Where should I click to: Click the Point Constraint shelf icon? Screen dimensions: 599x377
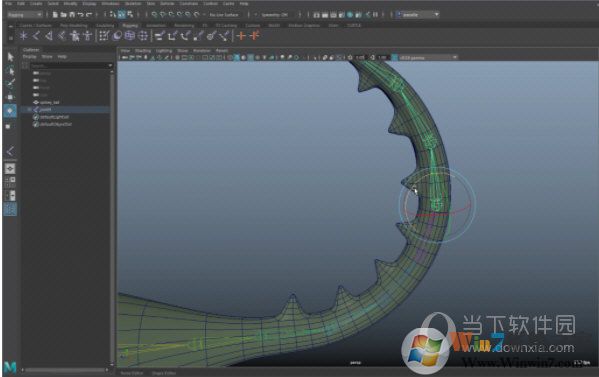(172, 36)
